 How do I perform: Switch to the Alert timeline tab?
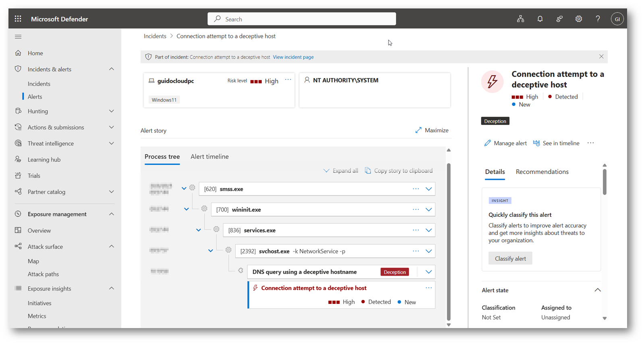(x=209, y=156)
